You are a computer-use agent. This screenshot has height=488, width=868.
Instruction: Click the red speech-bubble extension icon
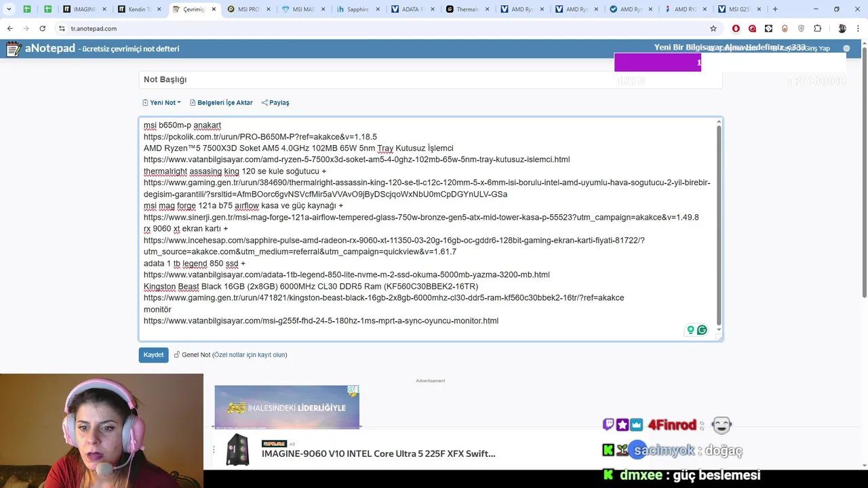point(752,28)
